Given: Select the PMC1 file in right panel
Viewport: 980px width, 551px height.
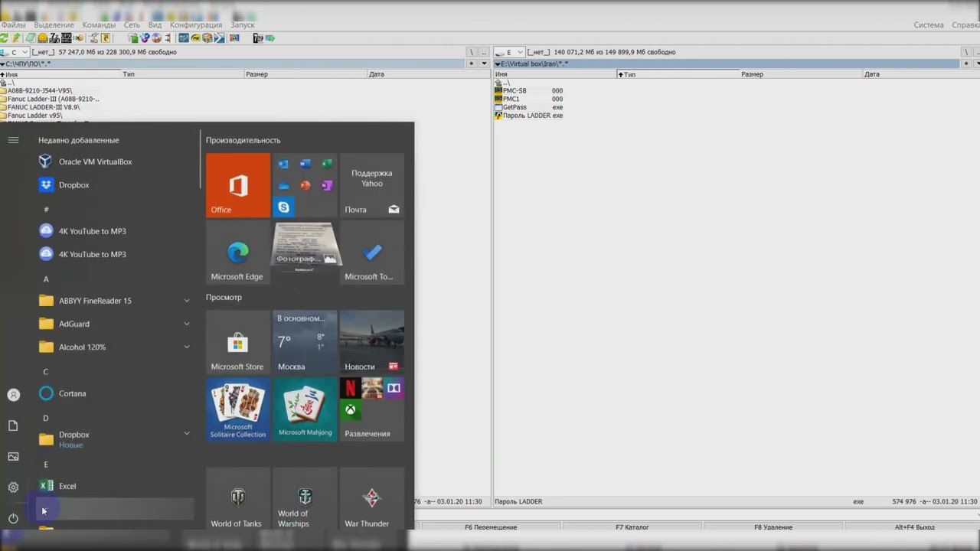Looking at the screenshot, I should click(528, 99).
